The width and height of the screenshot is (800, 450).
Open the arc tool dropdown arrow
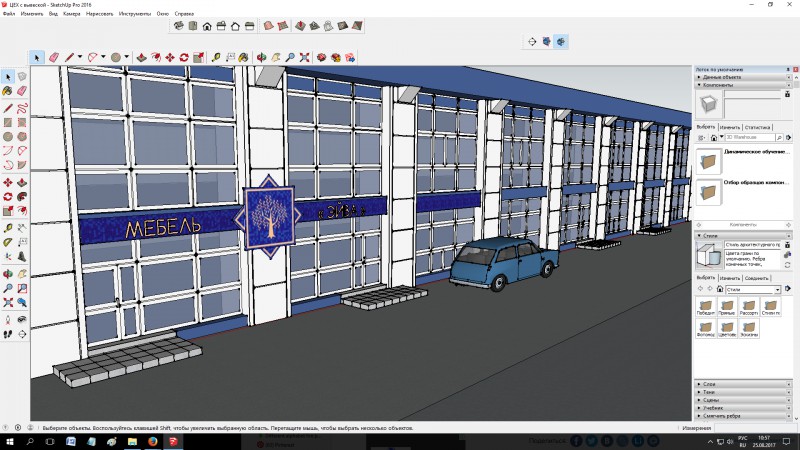[105, 57]
